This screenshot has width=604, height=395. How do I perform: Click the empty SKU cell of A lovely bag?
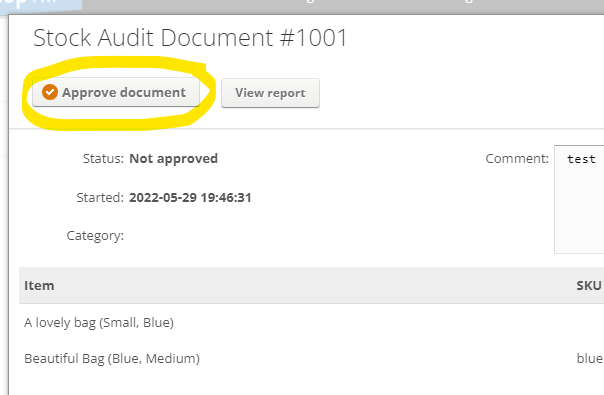(589, 323)
